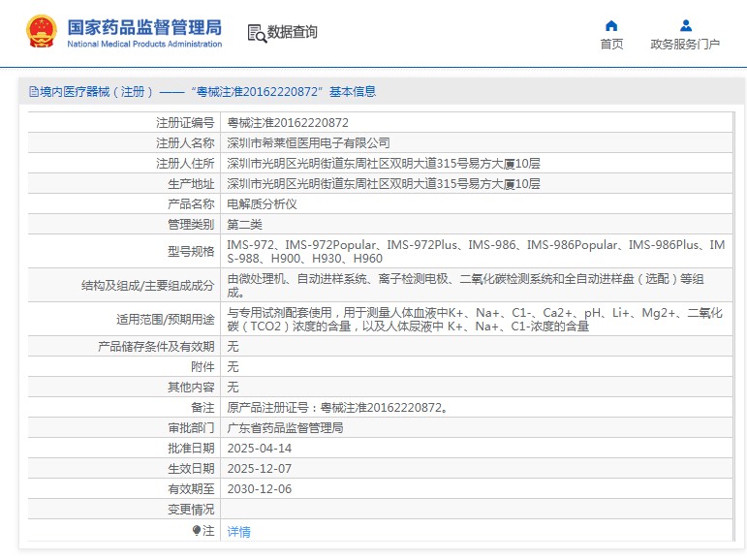The width and height of the screenshot is (747, 560).
Task: Select the 注册人住所 label
Action: click(185, 164)
